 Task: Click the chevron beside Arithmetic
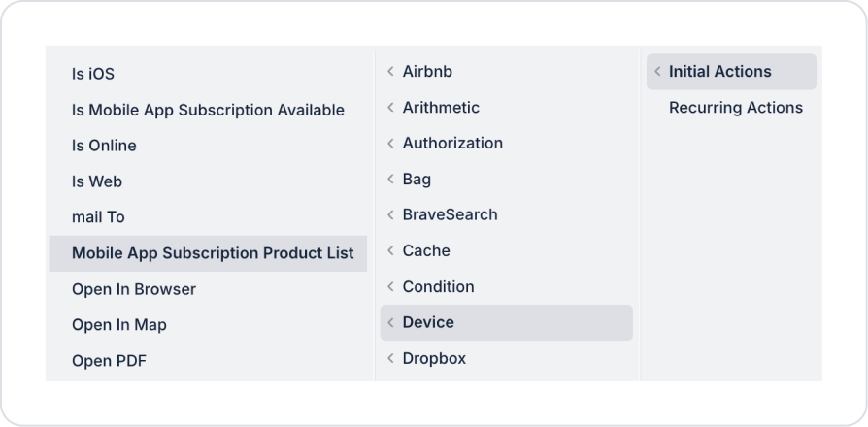390,108
